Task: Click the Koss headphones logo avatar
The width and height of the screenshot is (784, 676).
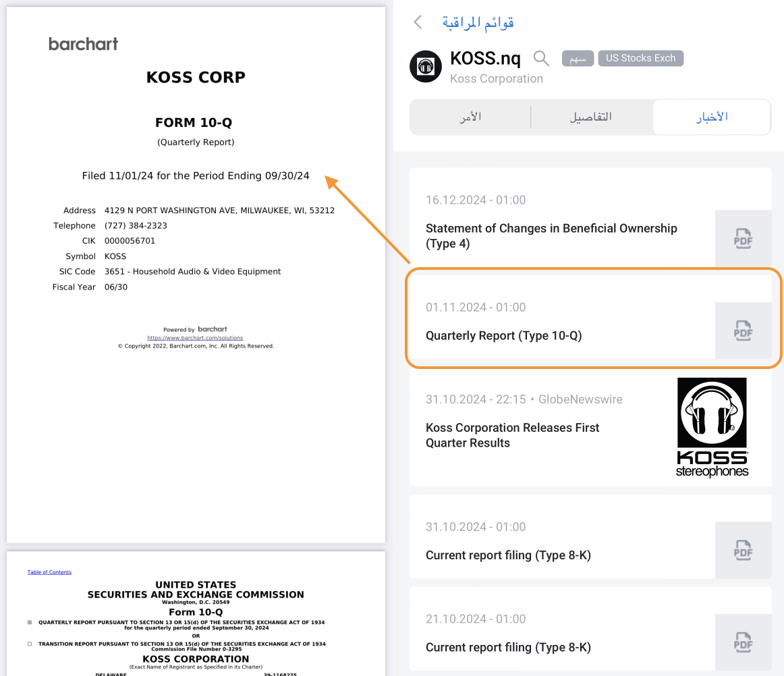Action: (x=426, y=66)
